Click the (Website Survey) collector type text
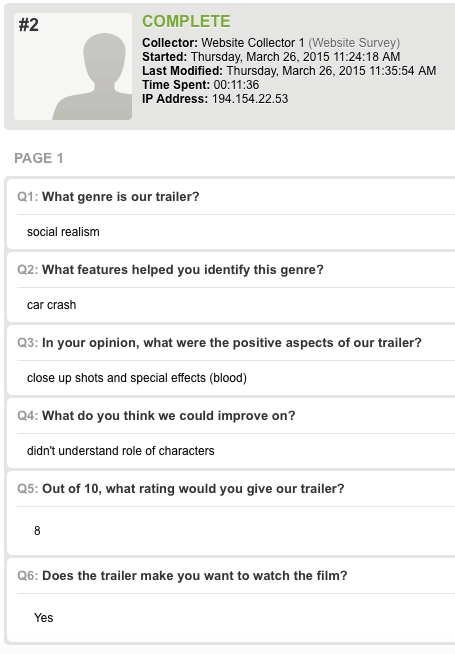 click(x=354, y=43)
